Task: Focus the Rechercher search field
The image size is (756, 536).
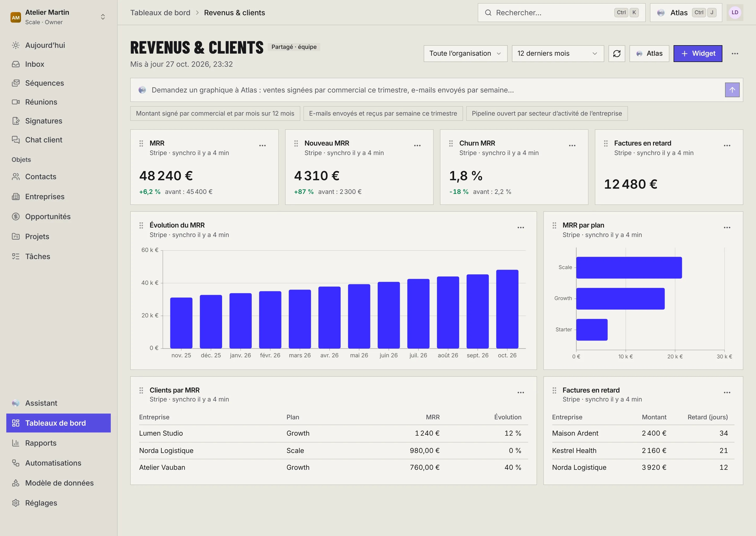Action: coord(561,13)
